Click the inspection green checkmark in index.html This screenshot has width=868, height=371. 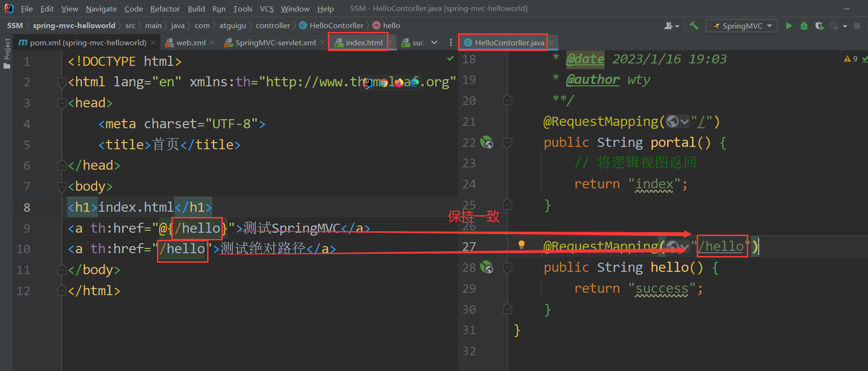tap(450, 59)
